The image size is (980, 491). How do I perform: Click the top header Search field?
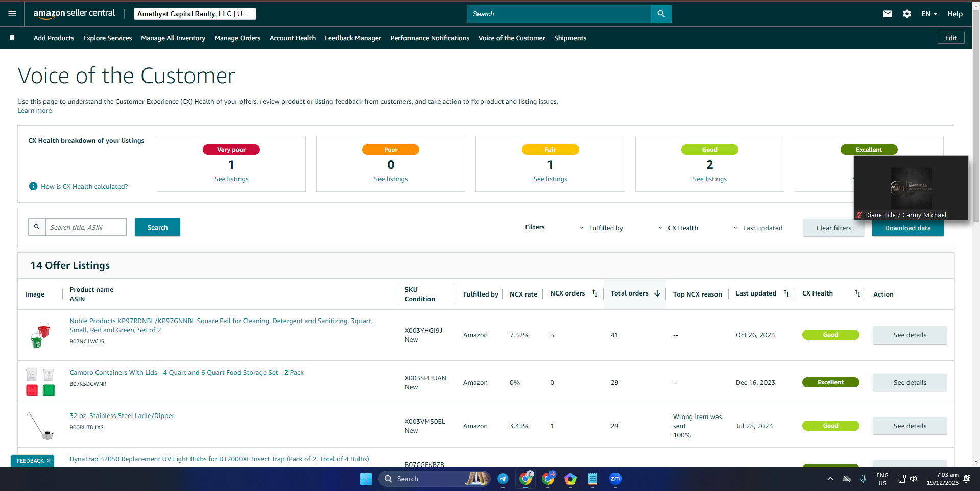click(559, 14)
